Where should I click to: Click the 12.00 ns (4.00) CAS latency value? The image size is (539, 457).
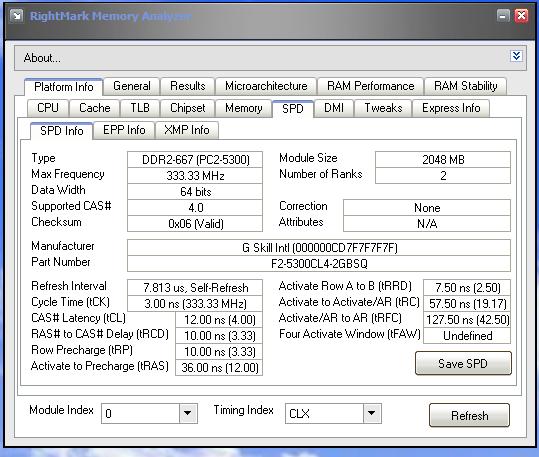(219, 319)
